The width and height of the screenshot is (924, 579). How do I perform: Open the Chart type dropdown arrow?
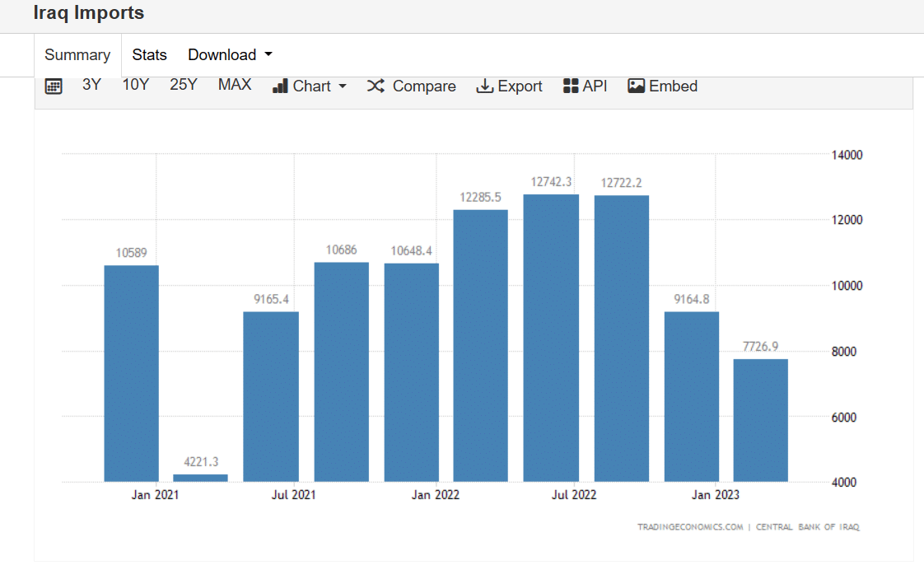pyautogui.click(x=343, y=86)
